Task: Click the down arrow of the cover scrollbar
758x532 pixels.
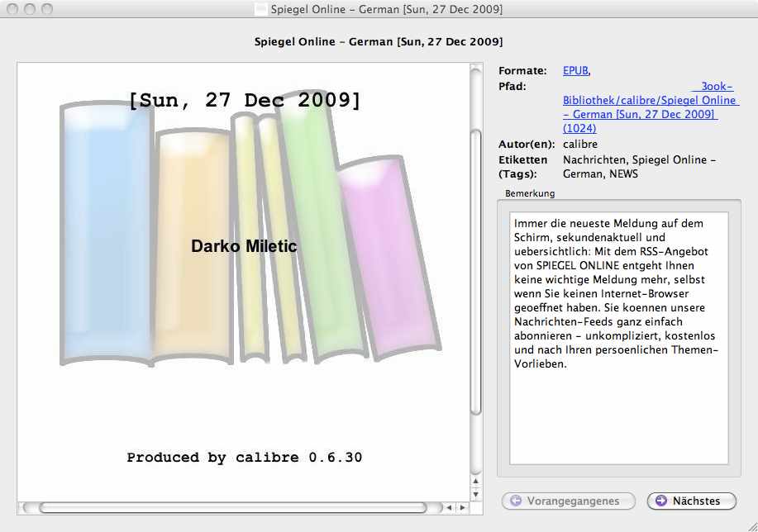Action: (476, 494)
